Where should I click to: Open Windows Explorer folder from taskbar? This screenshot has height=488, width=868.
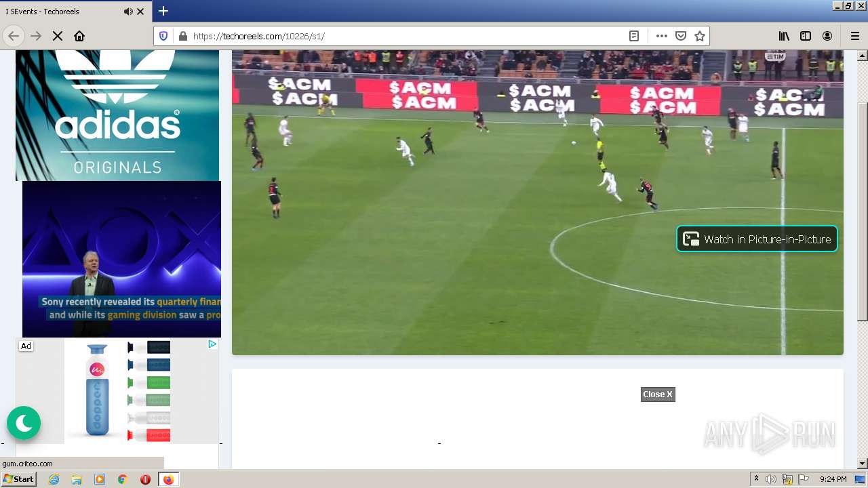click(77, 479)
